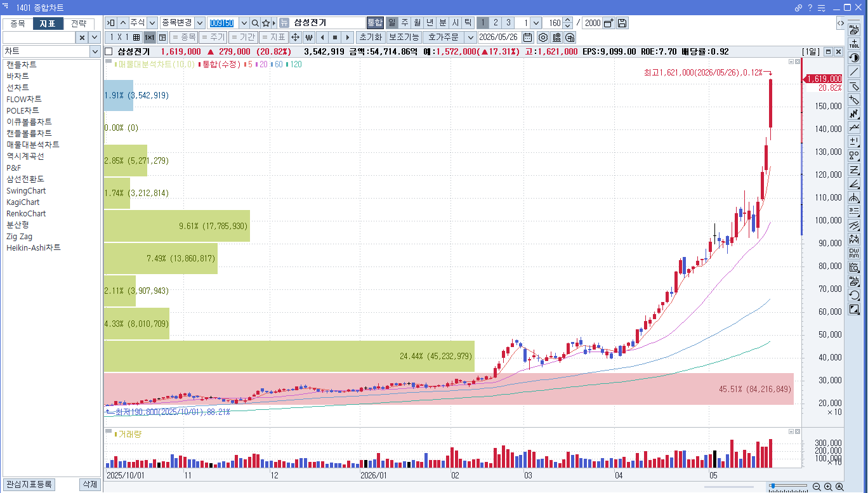Switch chart period to 틱 (tick)
This screenshot has width=868, height=493.
coord(468,23)
